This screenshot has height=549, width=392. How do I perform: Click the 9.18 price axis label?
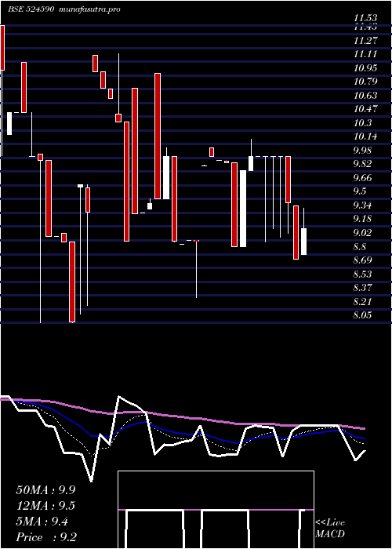[362, 219]
